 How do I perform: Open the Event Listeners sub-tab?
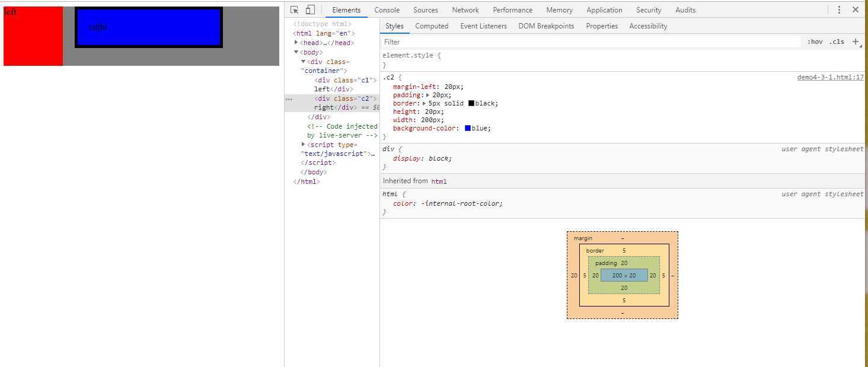pos(484,26)
